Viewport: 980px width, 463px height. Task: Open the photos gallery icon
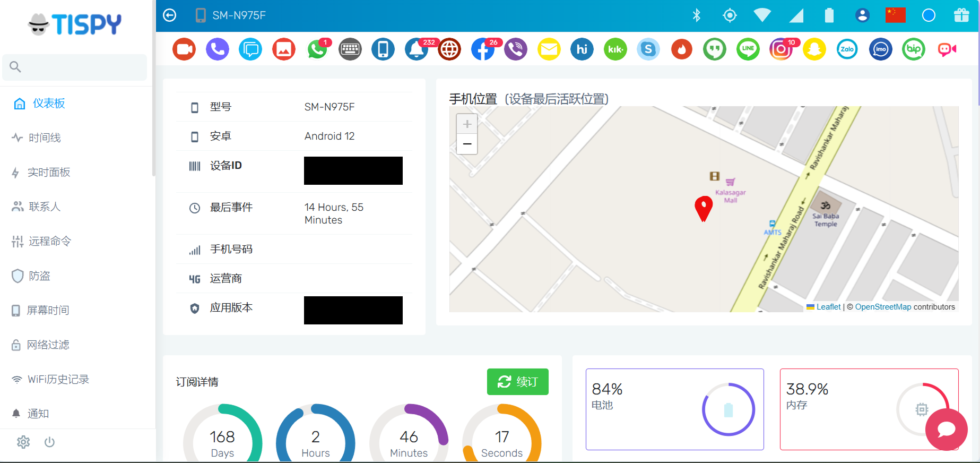pyautogui.click(x=284, y=49)
